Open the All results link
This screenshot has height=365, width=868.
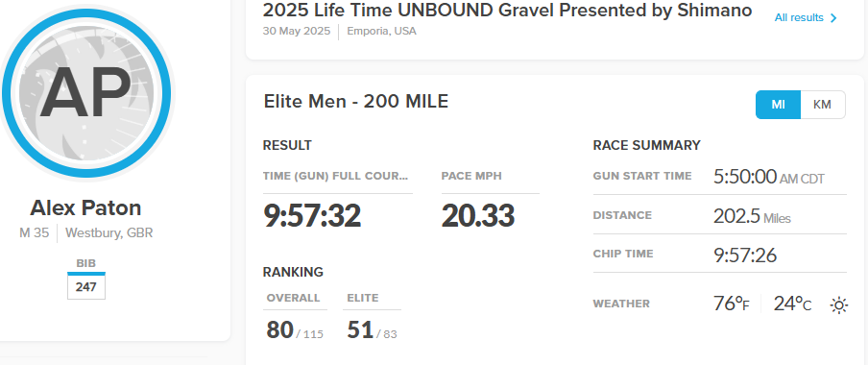[x=806, y=18]
